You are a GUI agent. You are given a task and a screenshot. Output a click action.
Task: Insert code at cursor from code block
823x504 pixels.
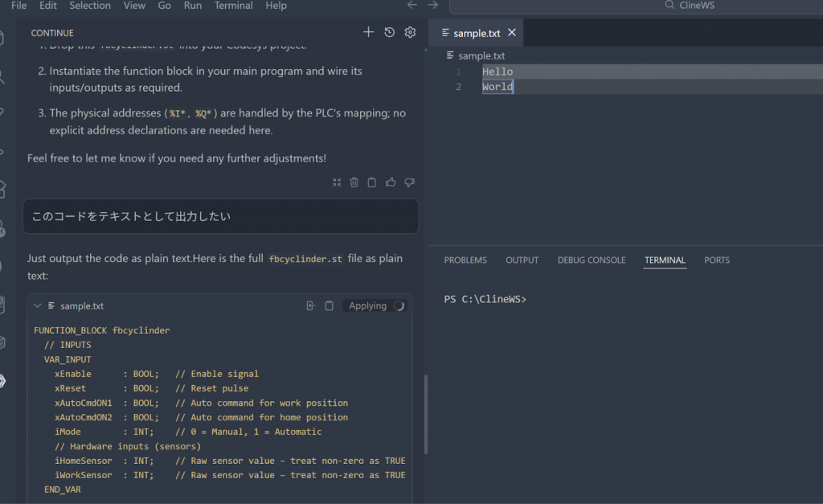311,305
